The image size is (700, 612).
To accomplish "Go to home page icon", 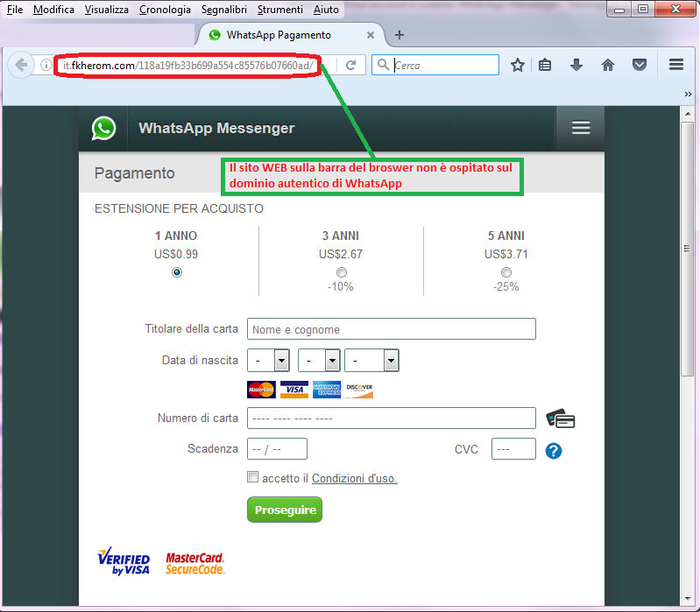I will point(608,65).
